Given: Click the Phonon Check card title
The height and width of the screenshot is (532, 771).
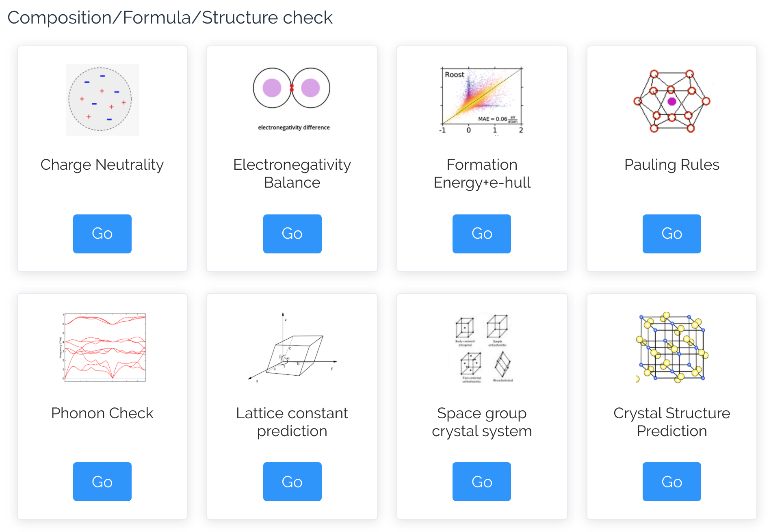Looking at the screenshot, I should tap(102, 413).
